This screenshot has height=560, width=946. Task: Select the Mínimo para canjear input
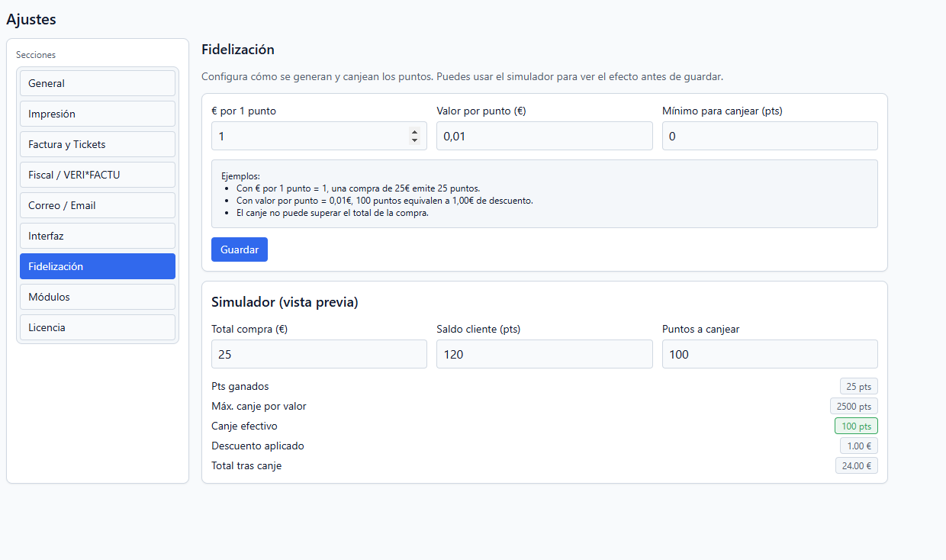pos(769,136)
